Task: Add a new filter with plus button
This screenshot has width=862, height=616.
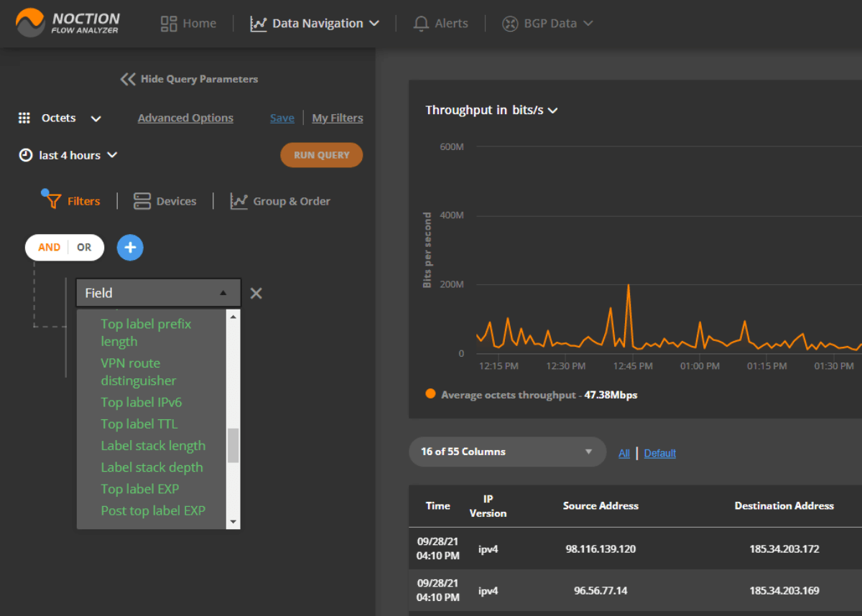Action: click(130, 248)
